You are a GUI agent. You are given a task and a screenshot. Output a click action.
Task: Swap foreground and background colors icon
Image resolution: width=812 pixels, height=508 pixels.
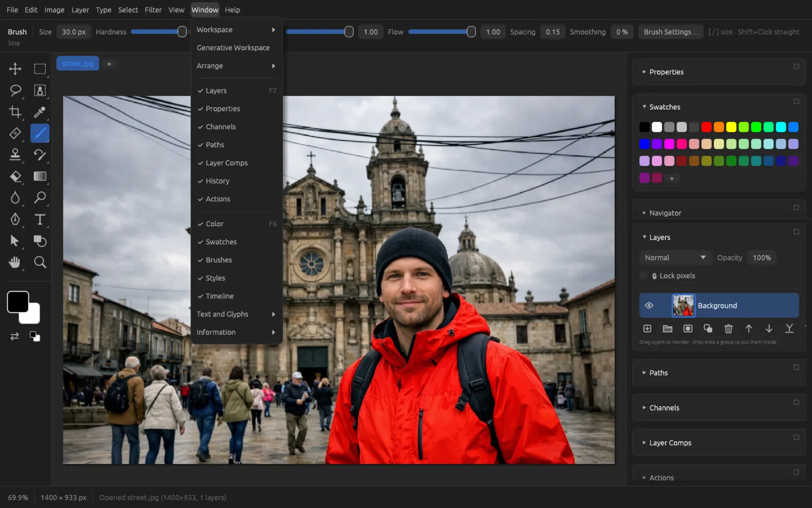tap(15, 336)
